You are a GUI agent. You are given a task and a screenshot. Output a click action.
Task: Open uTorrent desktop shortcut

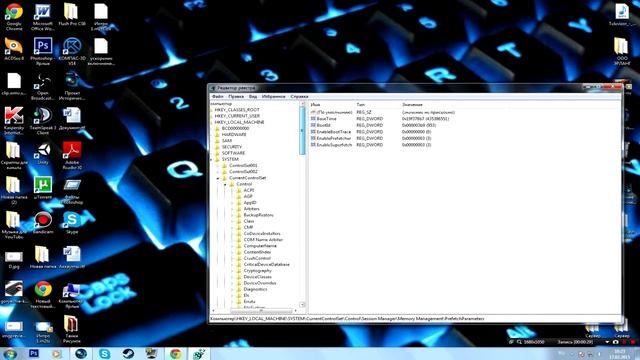pyautogui.click(x=42, y=188)
